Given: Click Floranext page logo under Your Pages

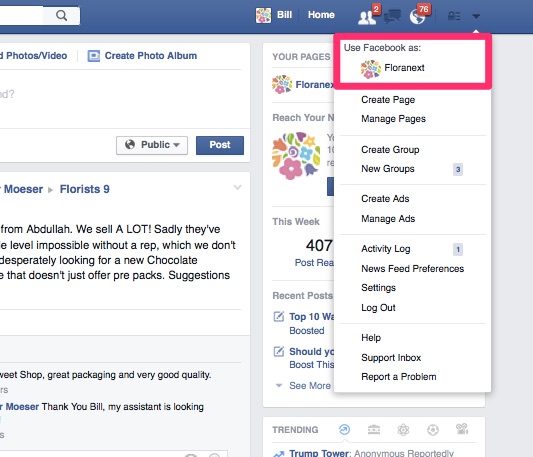Looking at the screenshot, I should pos(282,84).
